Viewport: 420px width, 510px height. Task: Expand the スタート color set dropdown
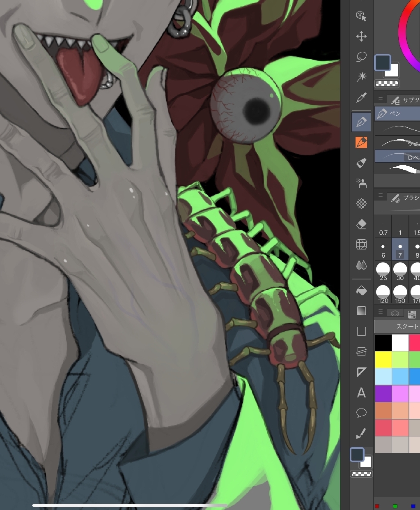click(397, 327)
